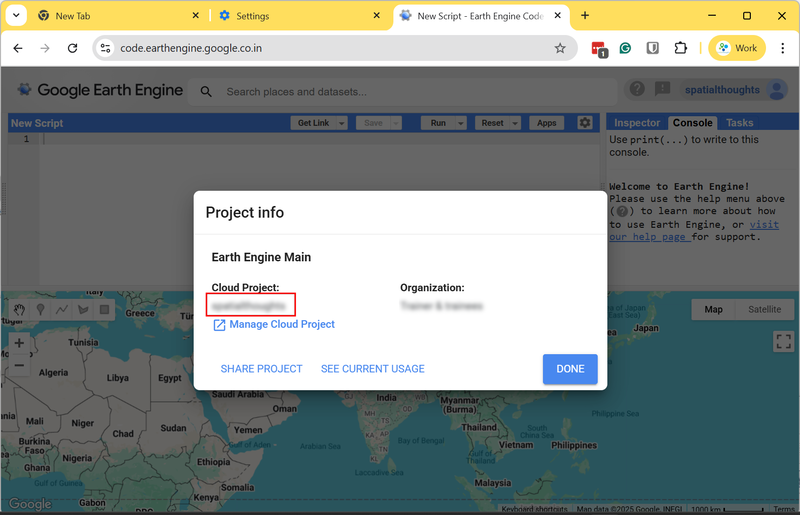Open the Grammarly extension icon
Image resolution: width=800 pixels, height=515 pixels.
[625, 48]
